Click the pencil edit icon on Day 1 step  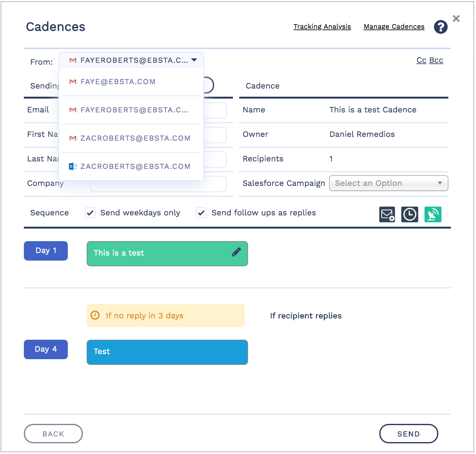pos(236,252)
